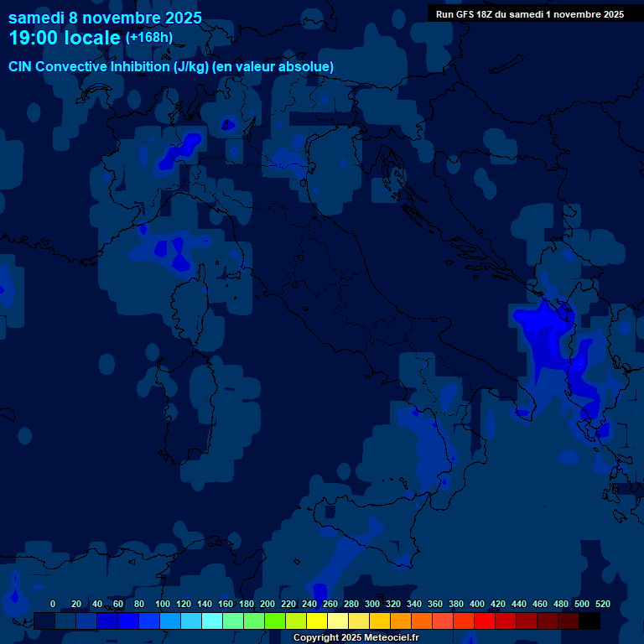Click the "19:00 locale" time label

pyautogui.click(x=65, y=38)
